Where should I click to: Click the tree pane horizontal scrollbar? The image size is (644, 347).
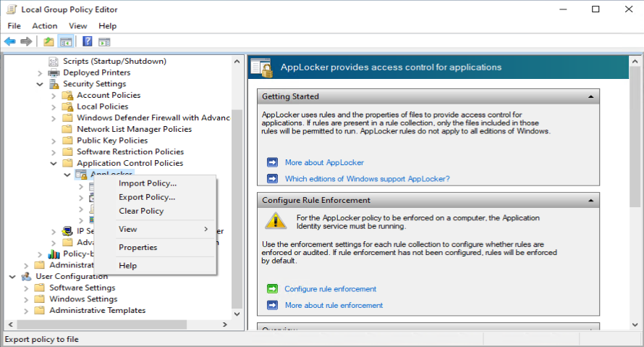click(118, 325)
